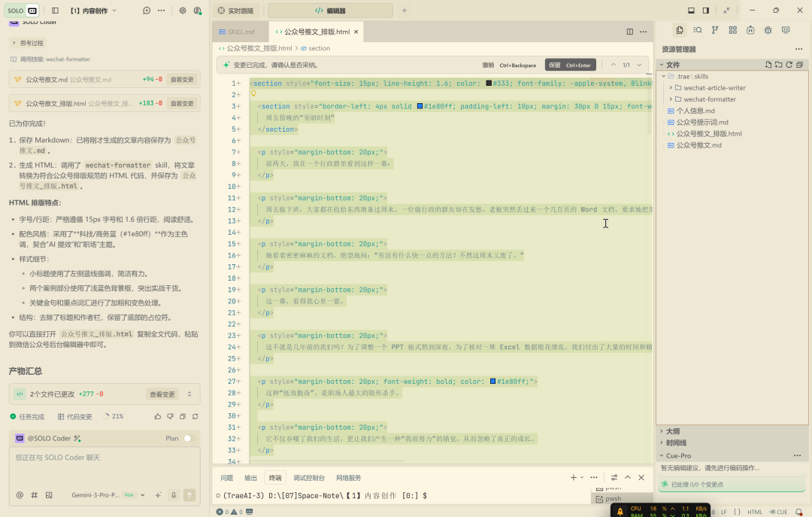Add a new view with the plus button
The image size is (812, 517).
(404, 11)
